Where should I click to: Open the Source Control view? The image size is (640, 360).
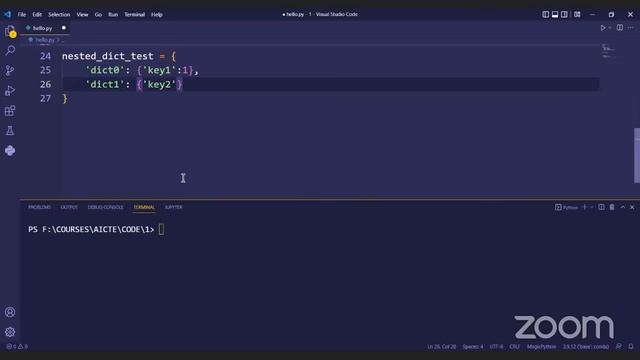point(10,71)
